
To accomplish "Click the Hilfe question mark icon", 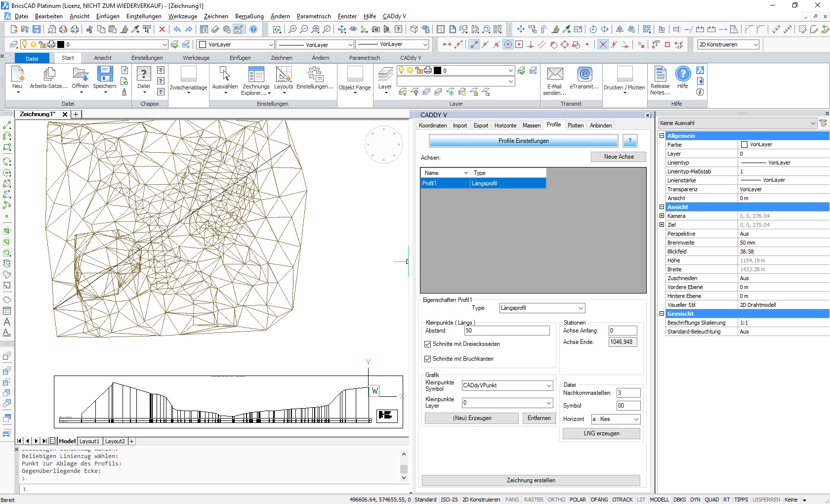I will click(683, 74).
